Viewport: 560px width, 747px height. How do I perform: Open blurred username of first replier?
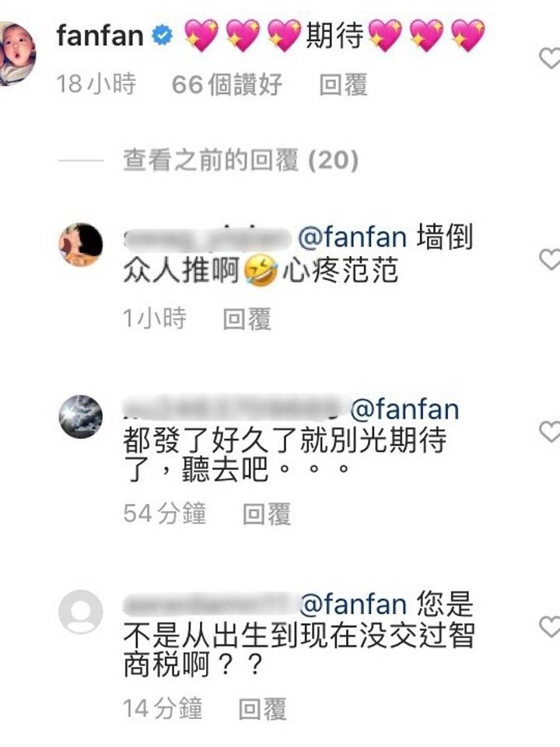click(208, 238)
